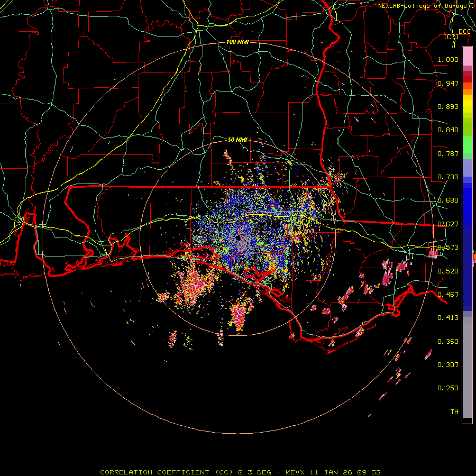Click the TH threshold label on scale
The image size is (476, 476).
click(454, 411)
